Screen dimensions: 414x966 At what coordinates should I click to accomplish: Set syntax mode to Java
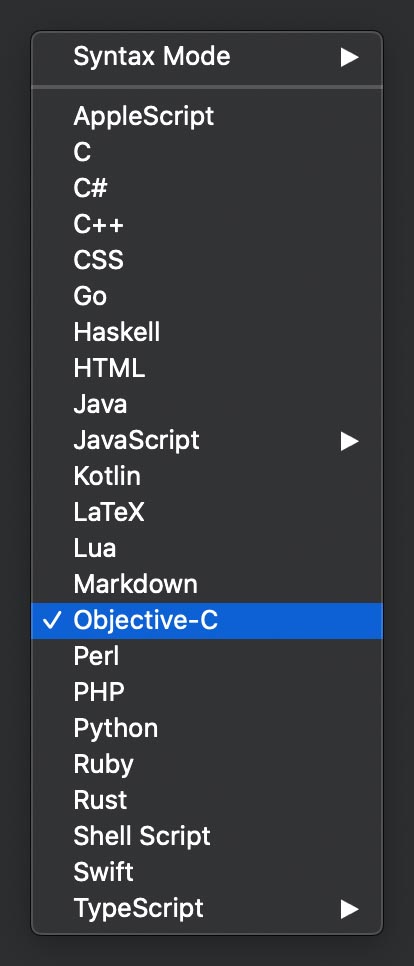207,404
